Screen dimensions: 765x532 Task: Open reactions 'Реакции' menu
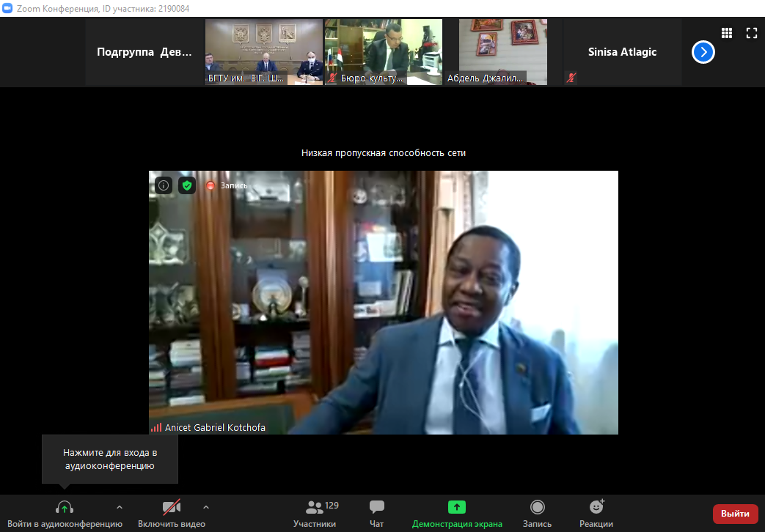tap(596, 514)
